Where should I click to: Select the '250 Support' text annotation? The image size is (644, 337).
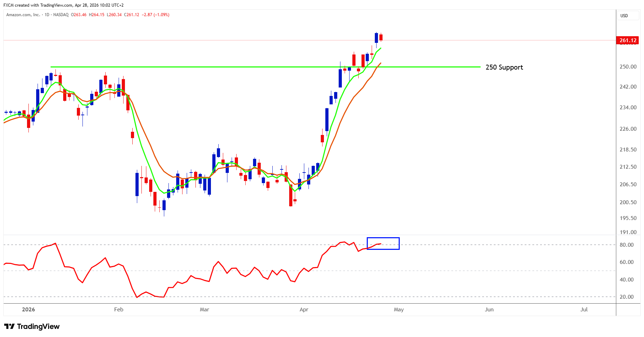504,67
